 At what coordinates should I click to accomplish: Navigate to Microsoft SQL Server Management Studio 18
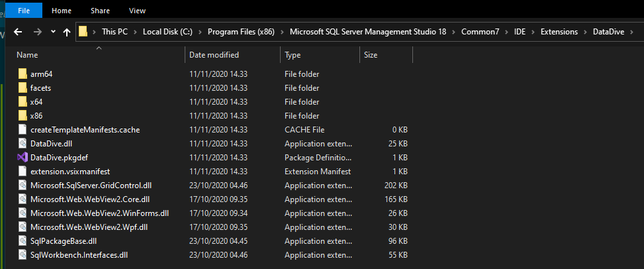click(x=368, y=32)
